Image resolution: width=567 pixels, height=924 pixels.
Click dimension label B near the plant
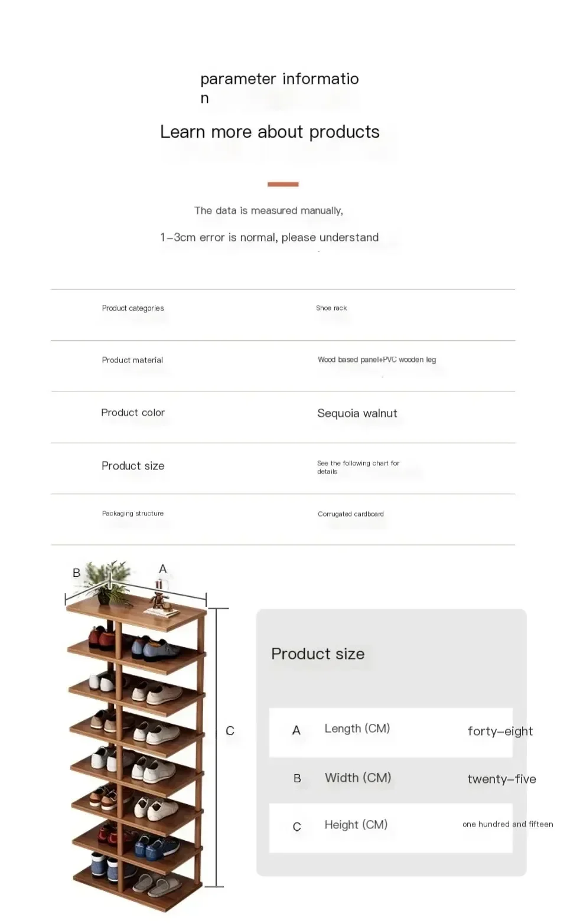point(76,573)
